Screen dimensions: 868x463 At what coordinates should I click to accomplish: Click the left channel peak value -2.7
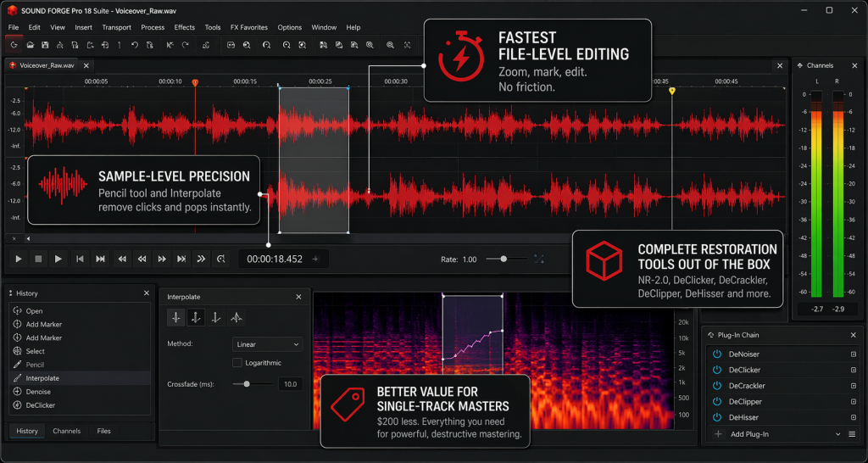tap(817, 309)
